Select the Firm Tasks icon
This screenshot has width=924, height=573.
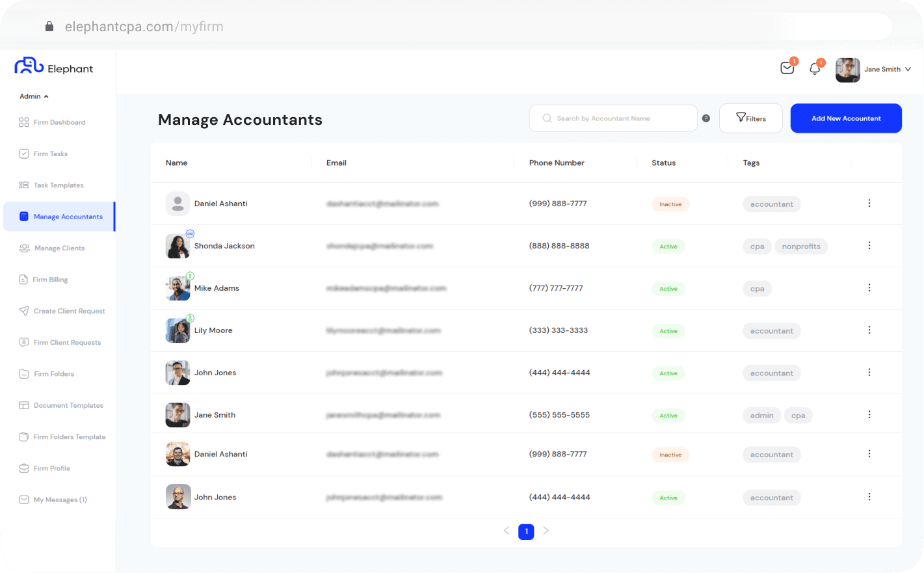[23, 153]
